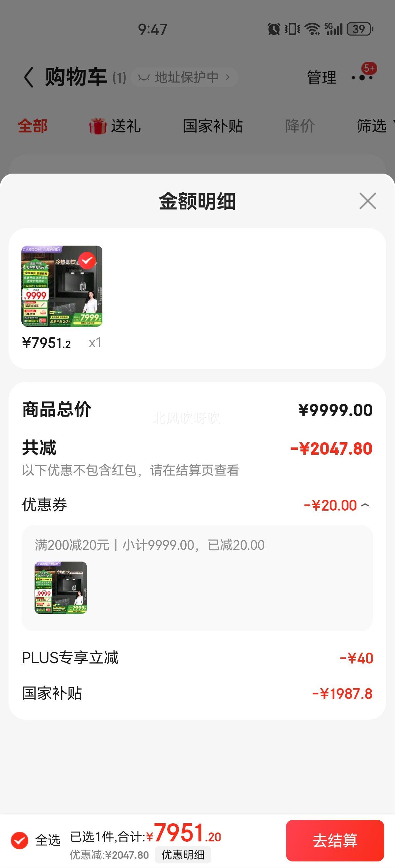The height and width of the screenshot is (868, 395).
Task: Open the 管理 manage link
Action: point(322,78)
